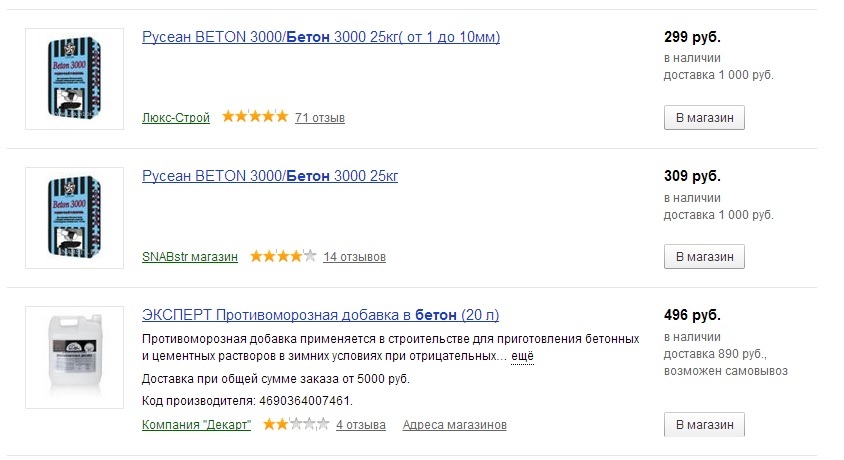Open ЭКСПЕРТ antifreeze canister thumbnail
844x460 pixels.
(74, 357)
